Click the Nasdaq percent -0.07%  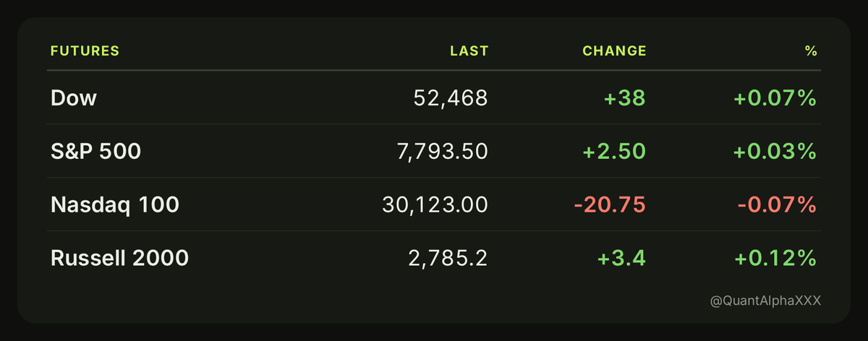778,205
